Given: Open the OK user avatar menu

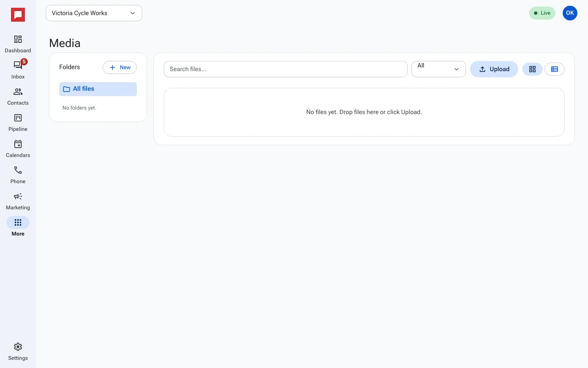Looking at the screenshot, I should (570, 13).
